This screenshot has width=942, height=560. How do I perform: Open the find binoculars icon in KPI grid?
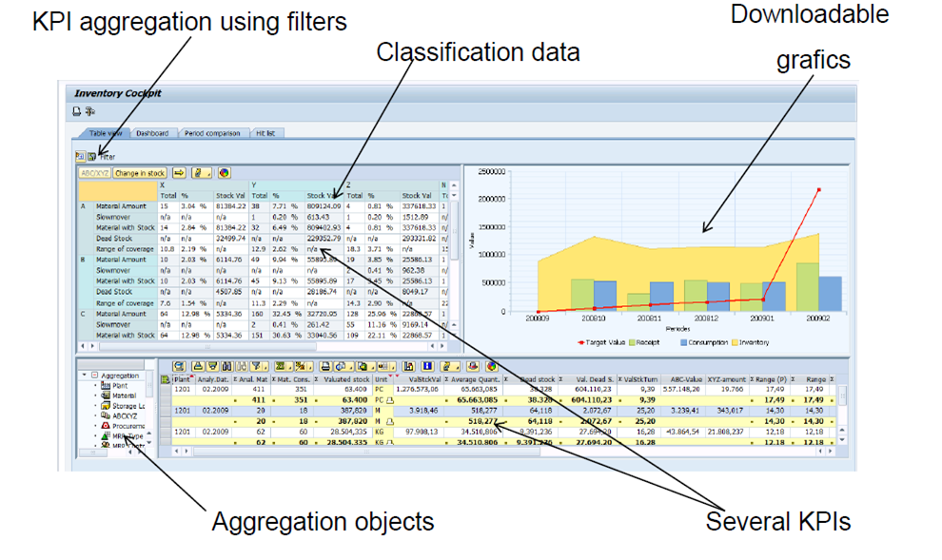(226, 366)
